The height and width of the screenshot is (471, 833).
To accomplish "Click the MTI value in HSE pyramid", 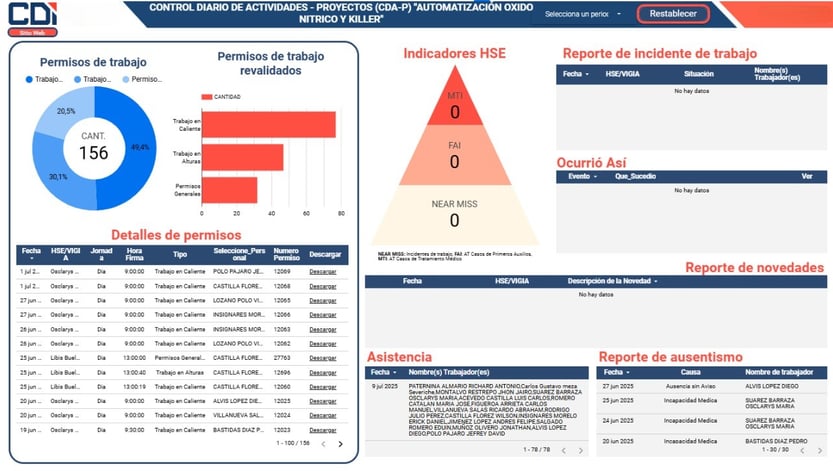I will tap(455, 112).
